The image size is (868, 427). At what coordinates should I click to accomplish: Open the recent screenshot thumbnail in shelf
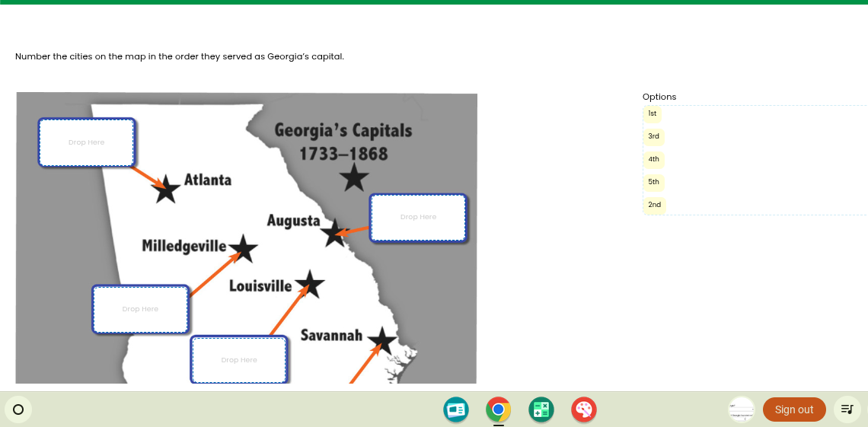742,409
